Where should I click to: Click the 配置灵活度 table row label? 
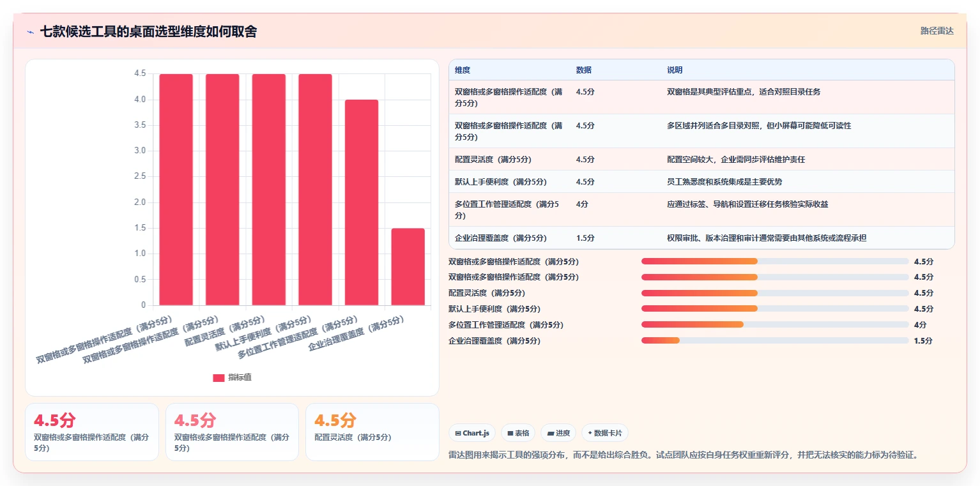click(x=493, y=160)
